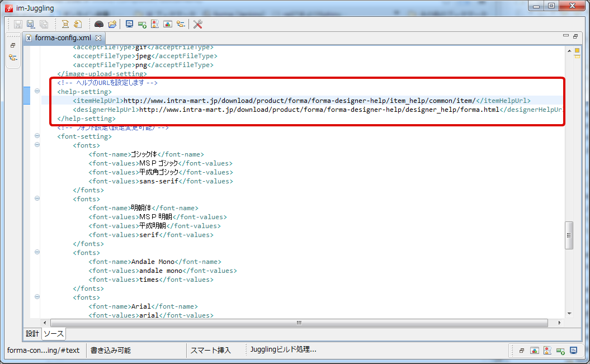Click the ヘルプのURLを設定します comment line
Viewport: 590px width, 364px height.
[x=107, y=83]
